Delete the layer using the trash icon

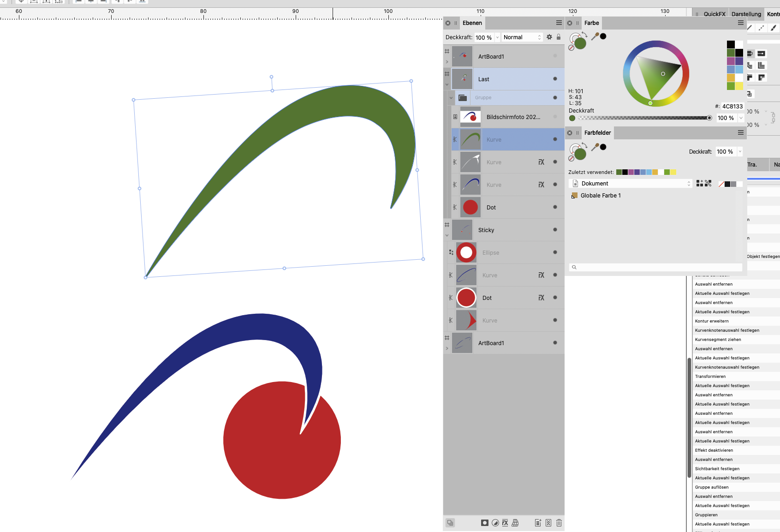[x=559, y=523]
